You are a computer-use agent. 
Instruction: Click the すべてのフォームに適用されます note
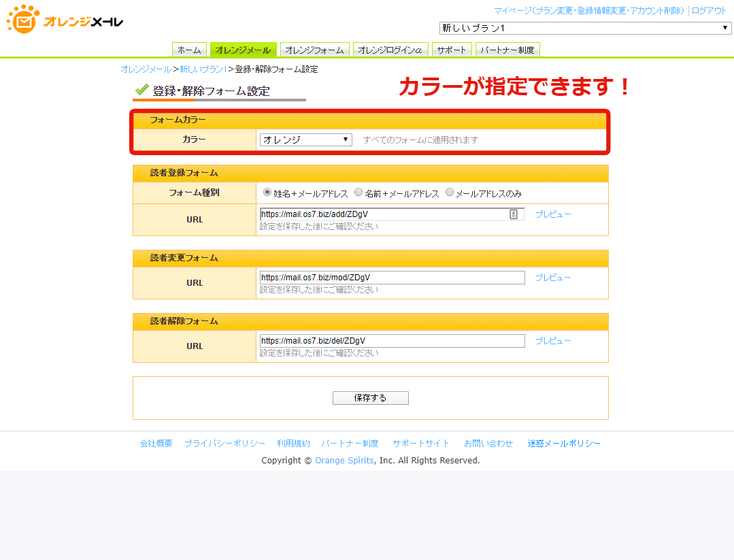[420, 139]
